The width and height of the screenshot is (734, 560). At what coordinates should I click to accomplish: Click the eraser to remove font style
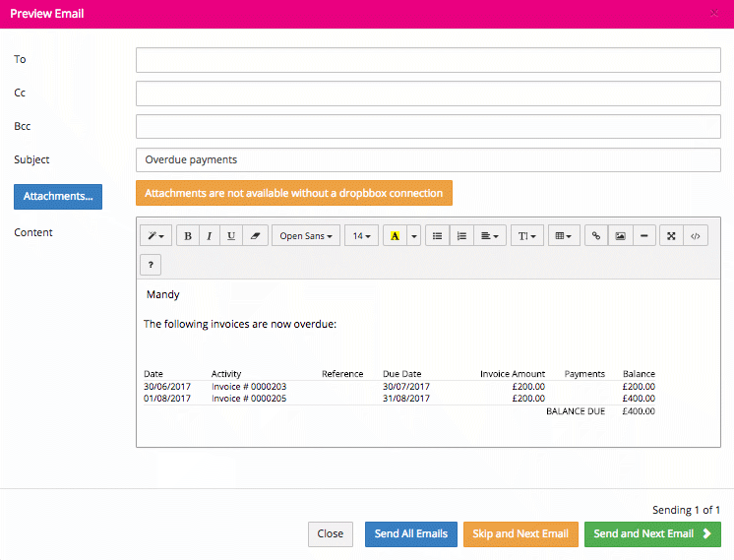(x=254, y=236)
